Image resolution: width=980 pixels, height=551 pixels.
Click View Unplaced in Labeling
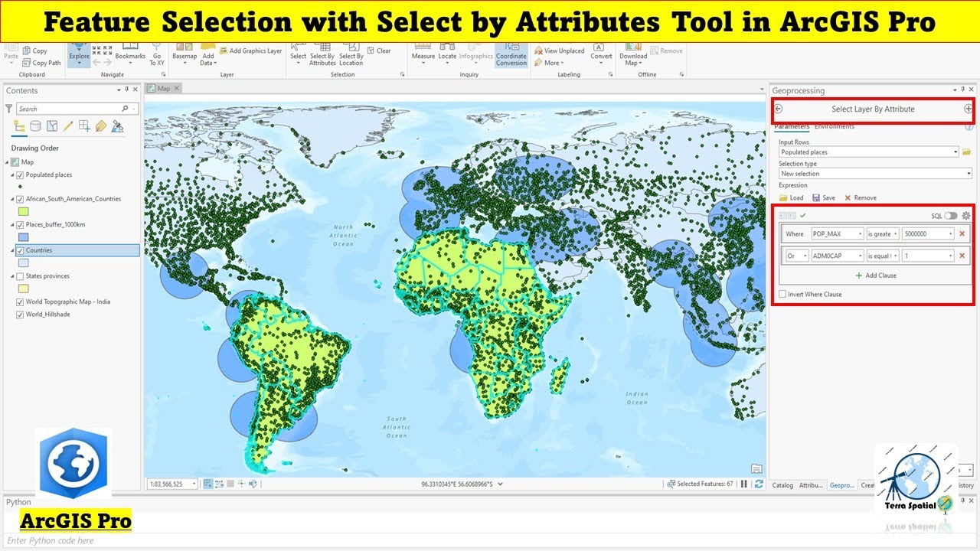(559, 51)
